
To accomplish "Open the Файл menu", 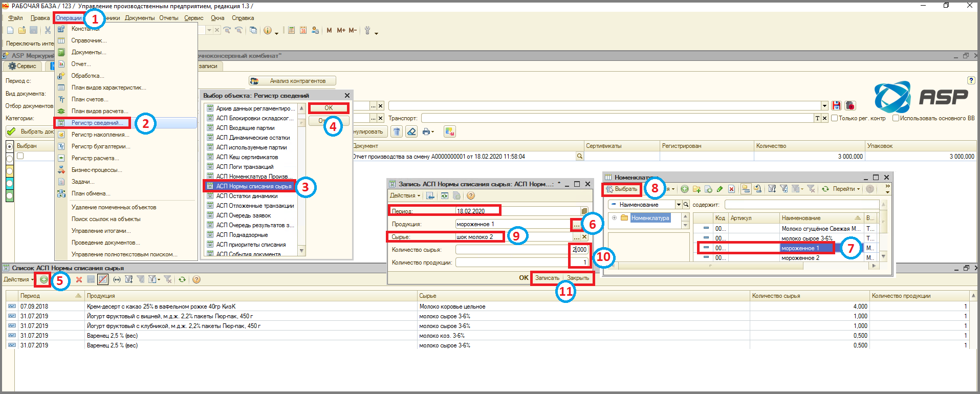I will coord(15,18).
